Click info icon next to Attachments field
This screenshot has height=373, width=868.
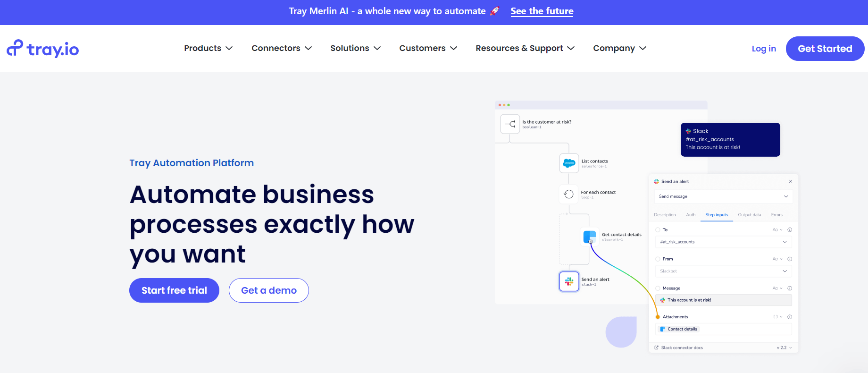pyautogui.click(x=790, y=317)
